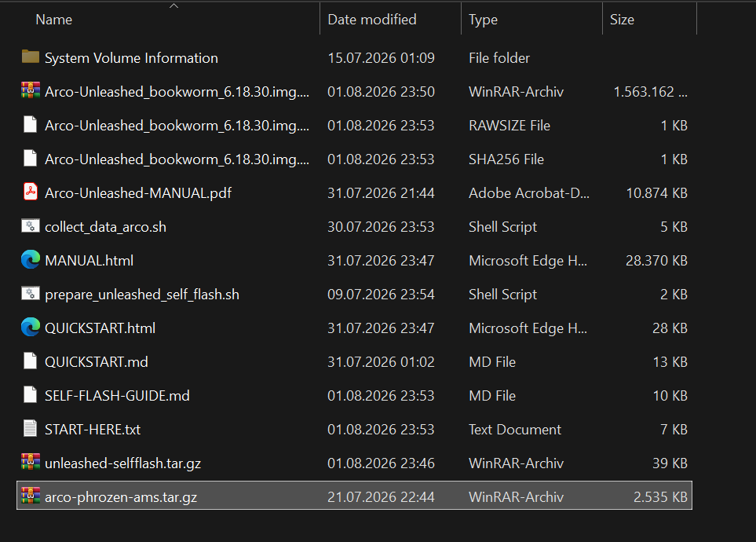The height and width of the screenshot is (542, 756).
Task: Click the text document icon of START-HERE.txt
Action: tap(31, 429)
